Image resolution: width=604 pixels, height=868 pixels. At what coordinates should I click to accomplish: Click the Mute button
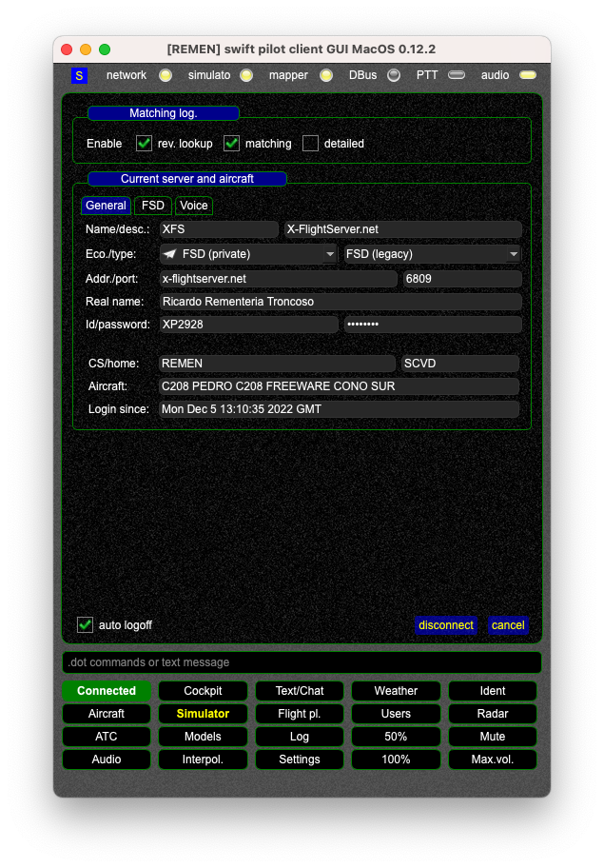(x=493, y=737)
